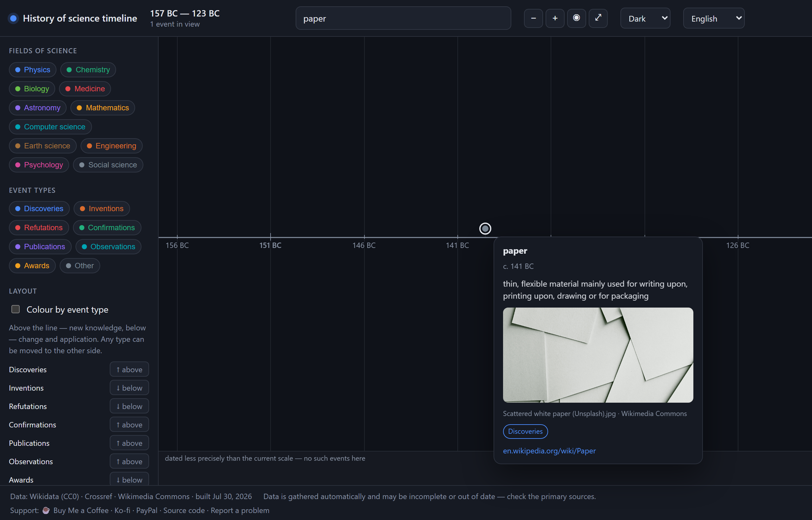The height and width of the screenshot is (520, 812).
Task: Toggle the Other event type filter
Action: pos(80,266)
